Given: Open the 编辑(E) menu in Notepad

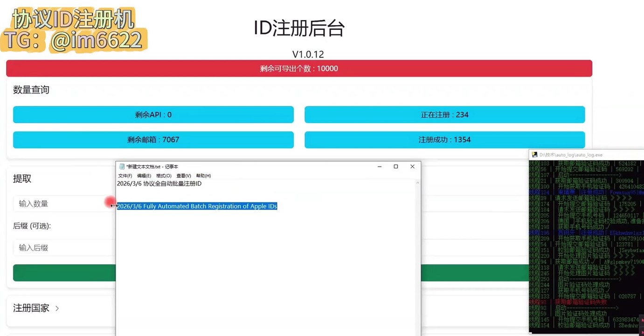Looking at the screenshot, I should click(x=144, y=176).
